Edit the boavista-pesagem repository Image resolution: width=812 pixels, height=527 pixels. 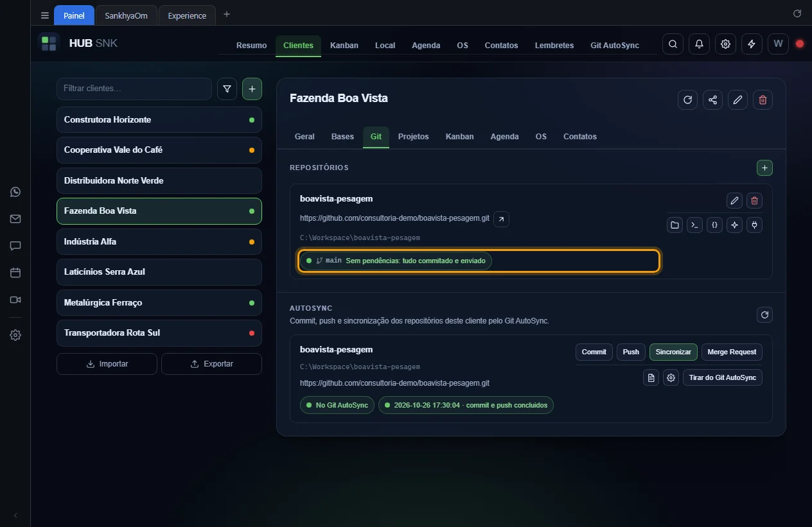pyautogui.click(x=734, y=201)
